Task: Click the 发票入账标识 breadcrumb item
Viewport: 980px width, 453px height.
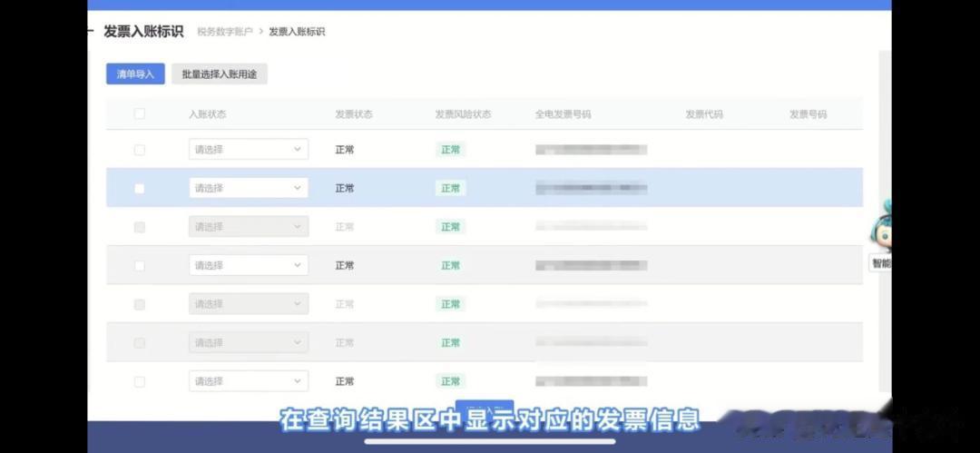Action: point(297,32)
